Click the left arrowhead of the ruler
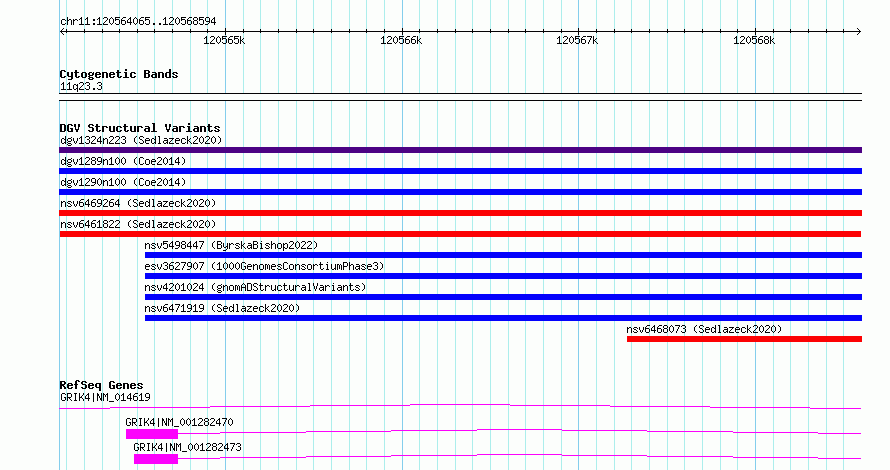890x470 pixels. [62, 32]
